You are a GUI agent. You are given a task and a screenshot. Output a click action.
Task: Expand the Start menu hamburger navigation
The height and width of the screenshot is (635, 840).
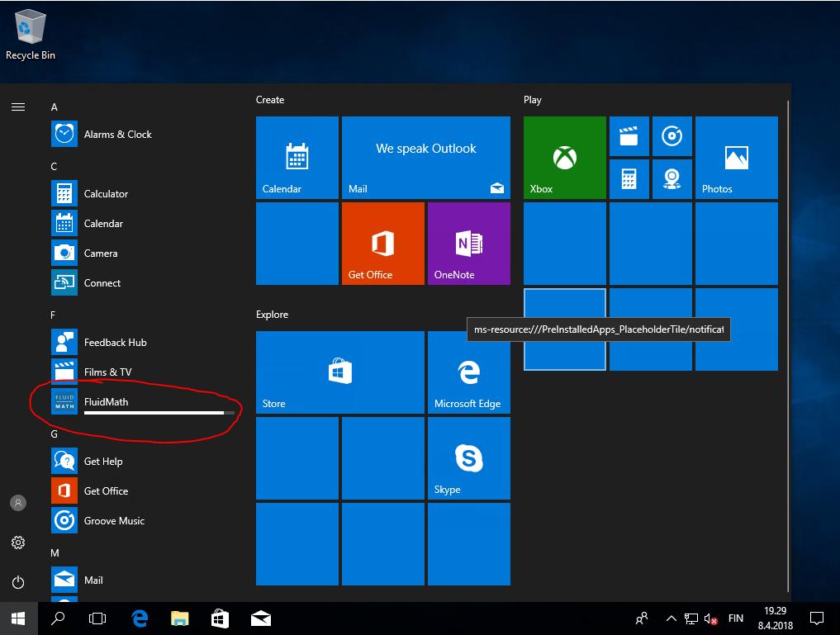pyautogui.click(x=18, y=107)
